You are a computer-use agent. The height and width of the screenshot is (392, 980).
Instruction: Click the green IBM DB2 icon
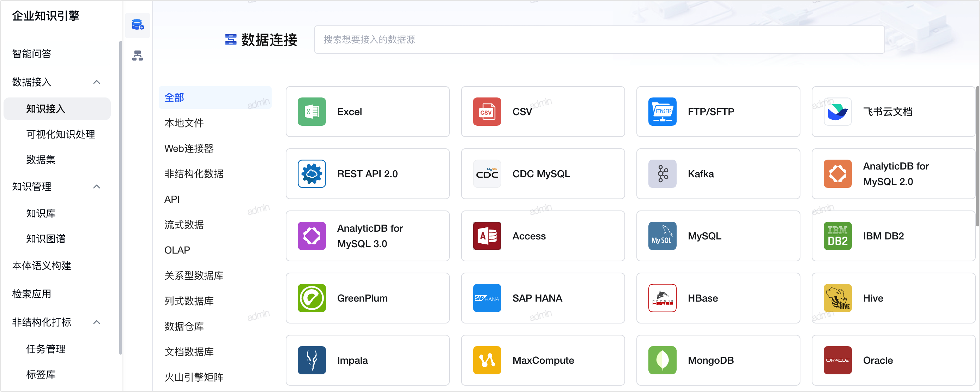[x=838, y=236]
